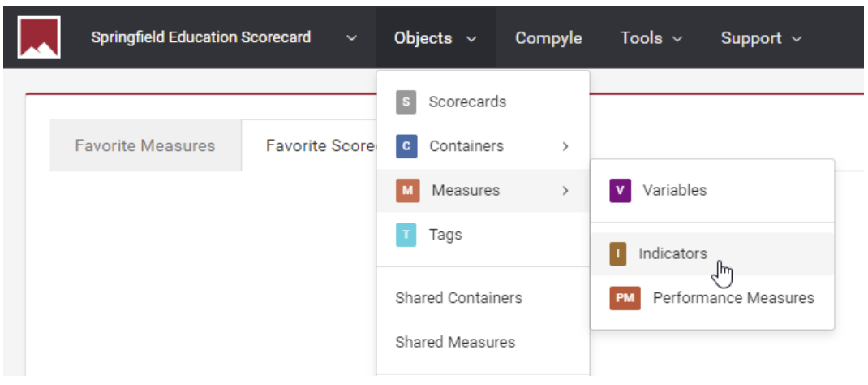Click the blue C Containers icon
Screen dimensions: 868x385
[x=406, y=146]
